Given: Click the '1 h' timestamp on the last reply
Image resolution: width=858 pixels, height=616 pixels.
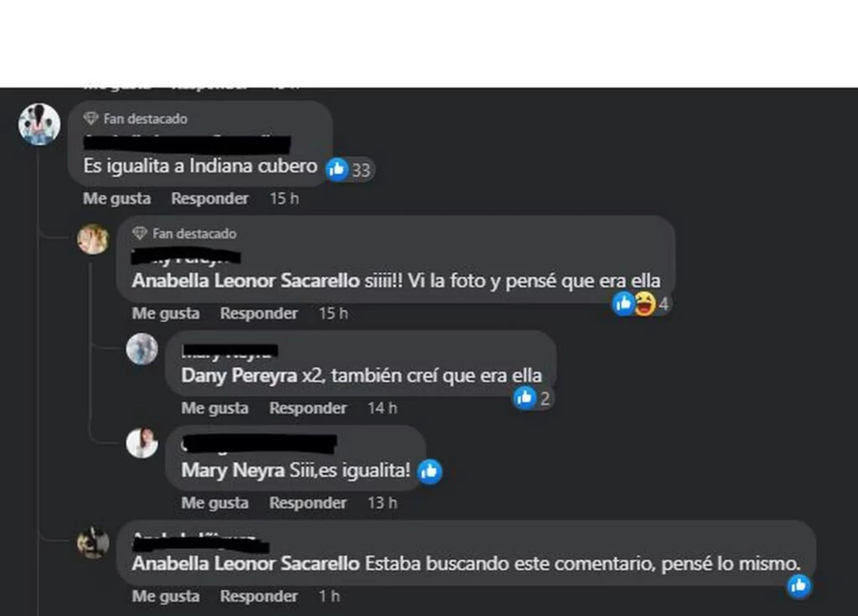Looking at the screenshot, I should tap(329, 596).
